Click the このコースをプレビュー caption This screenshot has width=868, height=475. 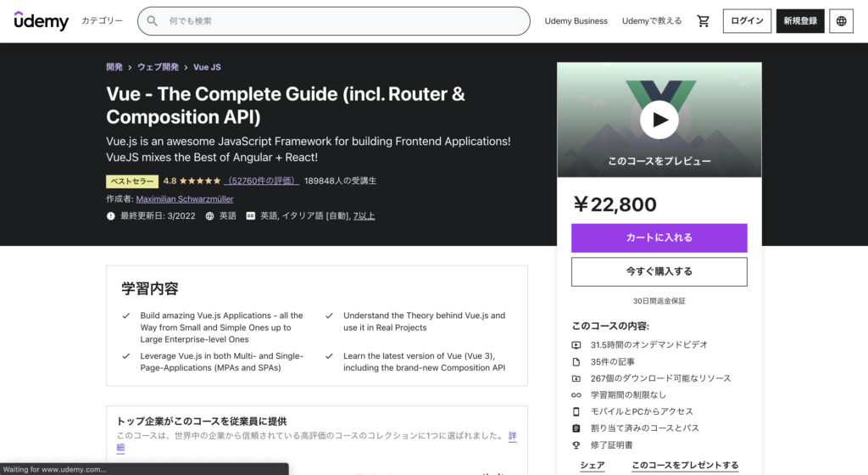tap(659, 161)
